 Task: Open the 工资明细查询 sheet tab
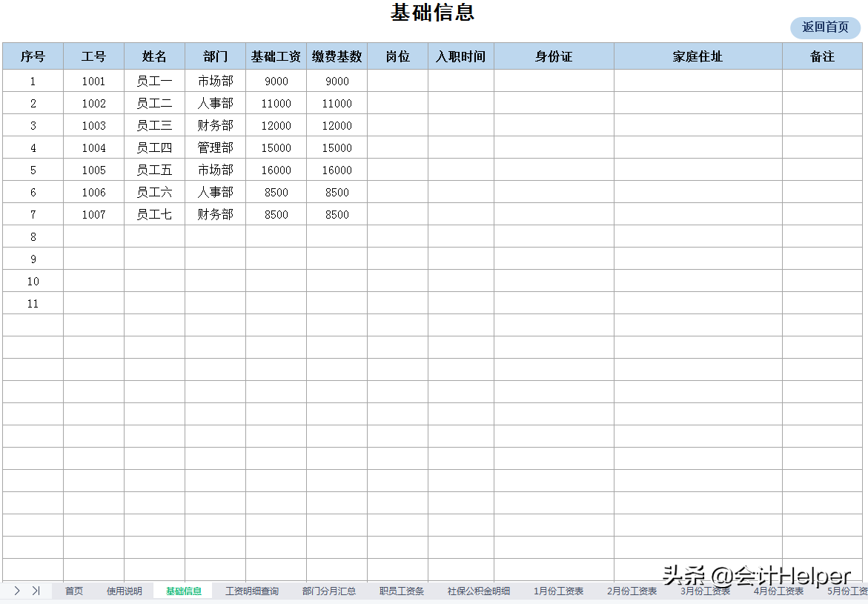click(252, 591)
